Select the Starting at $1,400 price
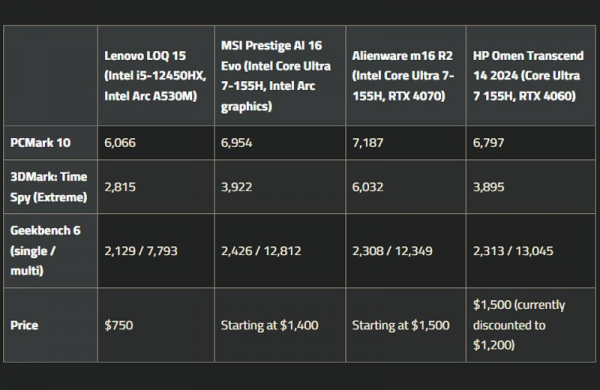Image resolution: width=600 pixels, height=390 pixels. (269, 325)
